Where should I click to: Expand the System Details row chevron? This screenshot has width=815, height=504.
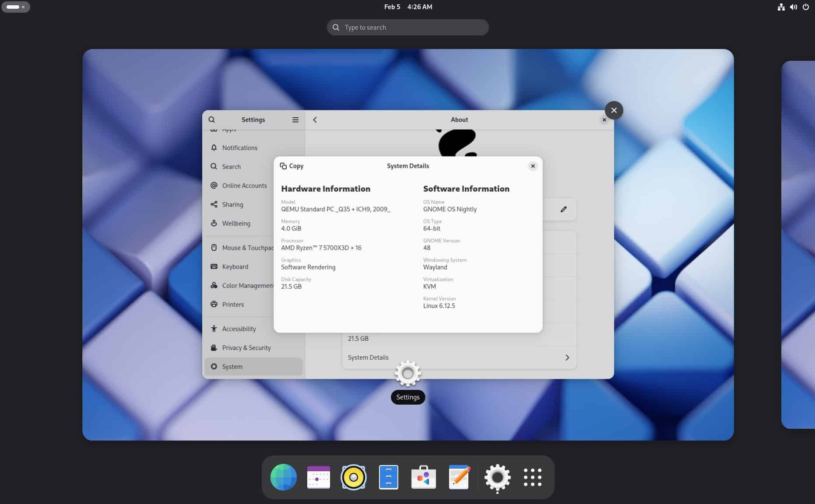(x=567, y=357)
